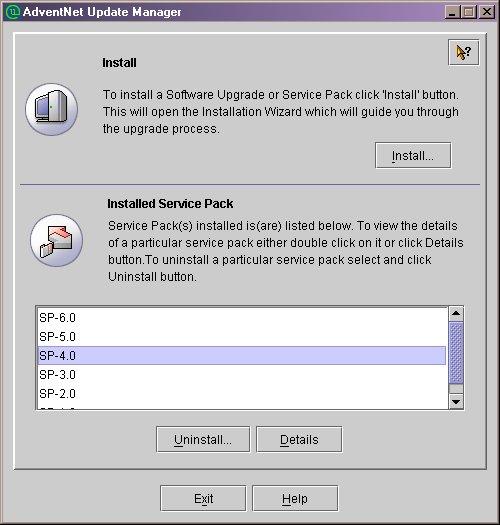Select SP-3.0 from installed service packs
The width and height of the screenshot is (500, 525).
pos(242,375)
